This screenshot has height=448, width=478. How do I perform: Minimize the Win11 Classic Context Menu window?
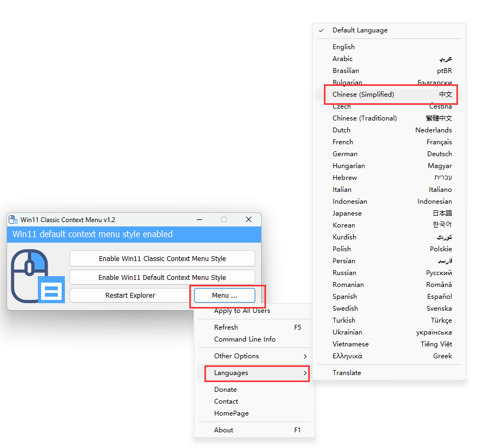pyautogui.click(x=200, y=219)
